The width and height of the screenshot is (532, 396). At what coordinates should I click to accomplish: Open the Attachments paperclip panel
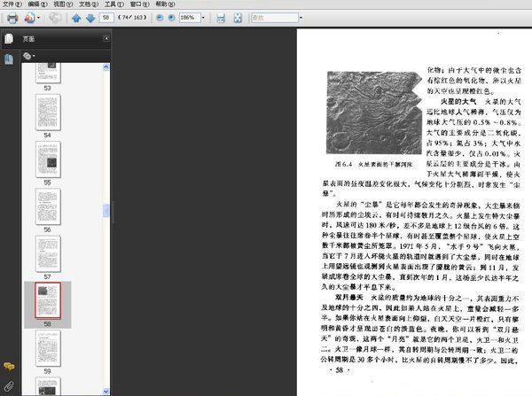pos(8,385)
